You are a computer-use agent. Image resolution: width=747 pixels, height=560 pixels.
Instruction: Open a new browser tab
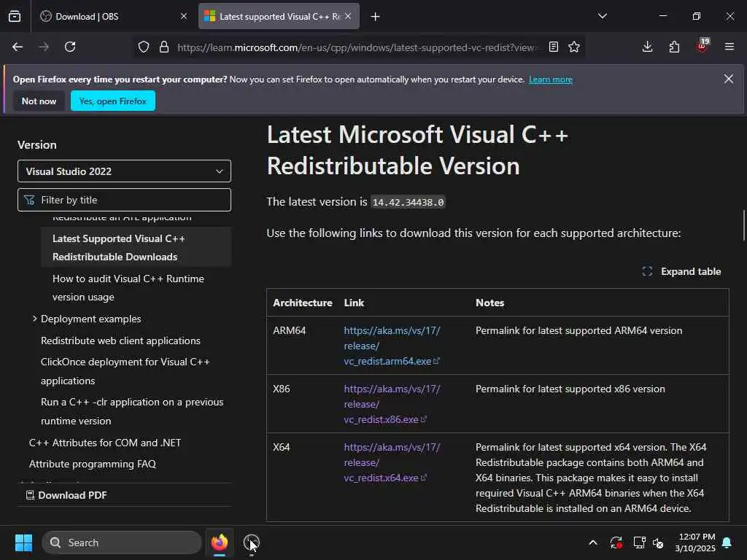(375, 17)
